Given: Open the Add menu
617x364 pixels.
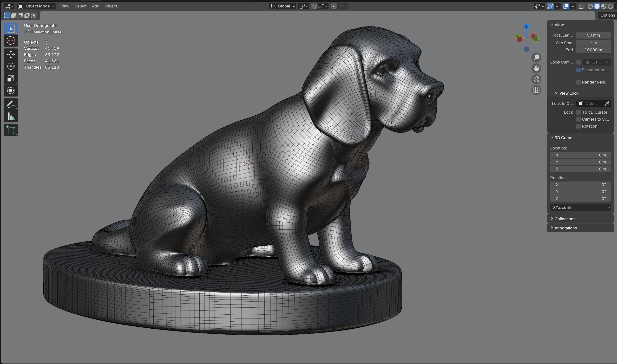Looking at the screenshot, I should [x=95, y=6].
